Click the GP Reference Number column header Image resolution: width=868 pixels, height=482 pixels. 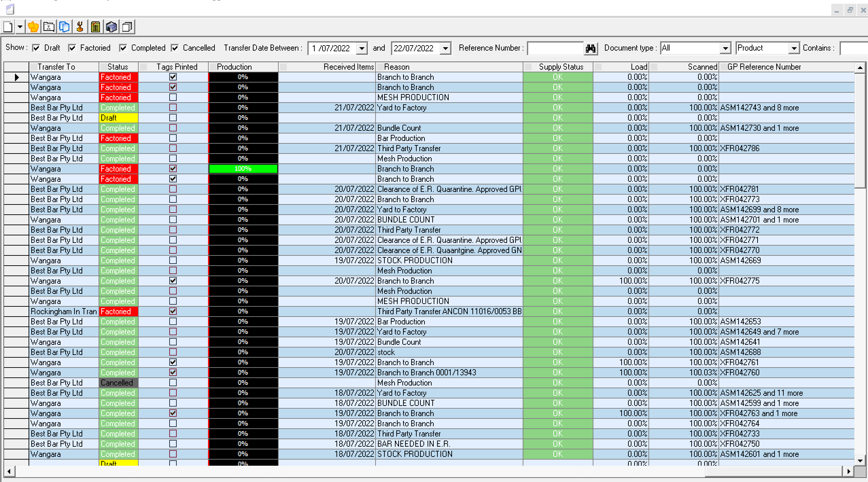pyautogui.click(x=762, y=67)
